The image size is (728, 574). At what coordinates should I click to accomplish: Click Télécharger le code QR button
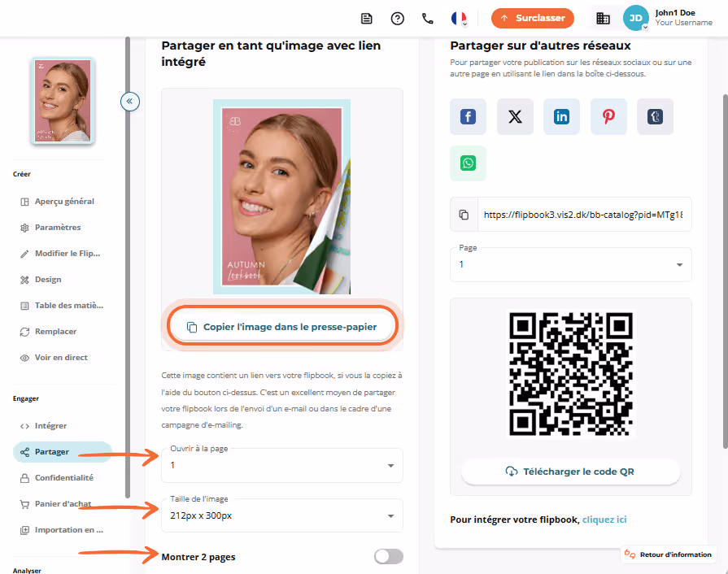(571, 472)
